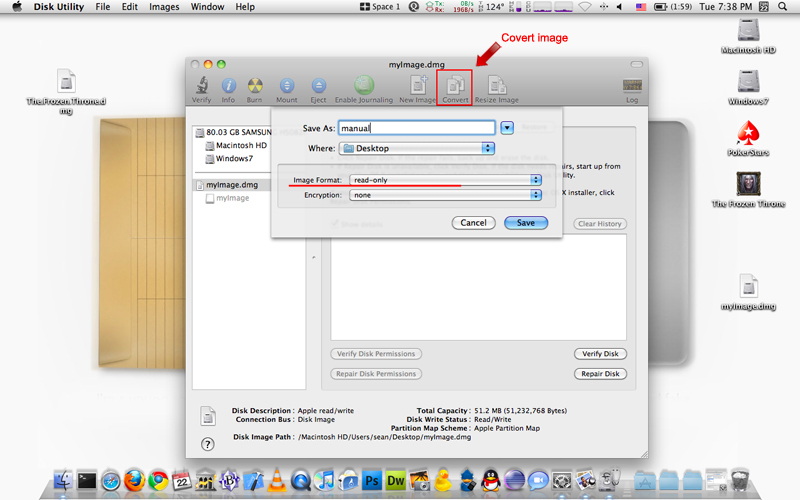
Task: Click the toolbar toggle pill in title bar
Action: click(x=636, y=64)
